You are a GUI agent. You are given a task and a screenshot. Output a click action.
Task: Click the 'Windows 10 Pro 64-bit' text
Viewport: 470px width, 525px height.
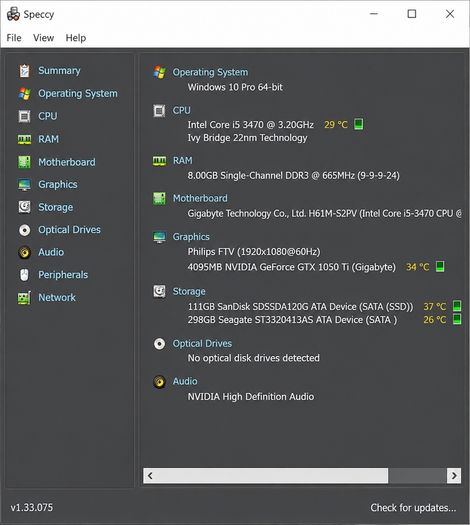235,87
